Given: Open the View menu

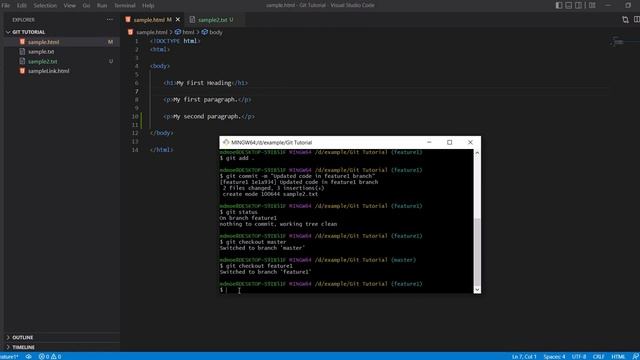Looking at the screenshot, I should [70, 5].
